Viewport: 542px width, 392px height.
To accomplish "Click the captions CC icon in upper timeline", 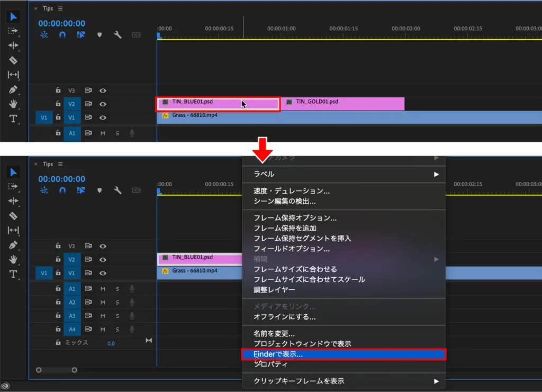I will [136, 35].
